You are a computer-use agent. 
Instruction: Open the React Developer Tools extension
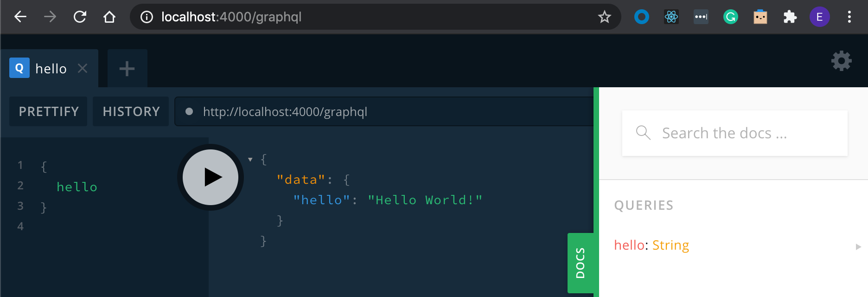(x=671, y=17)
